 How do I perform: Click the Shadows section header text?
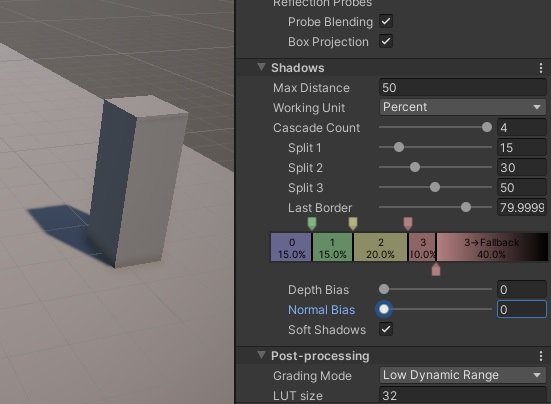pos(298,68)
